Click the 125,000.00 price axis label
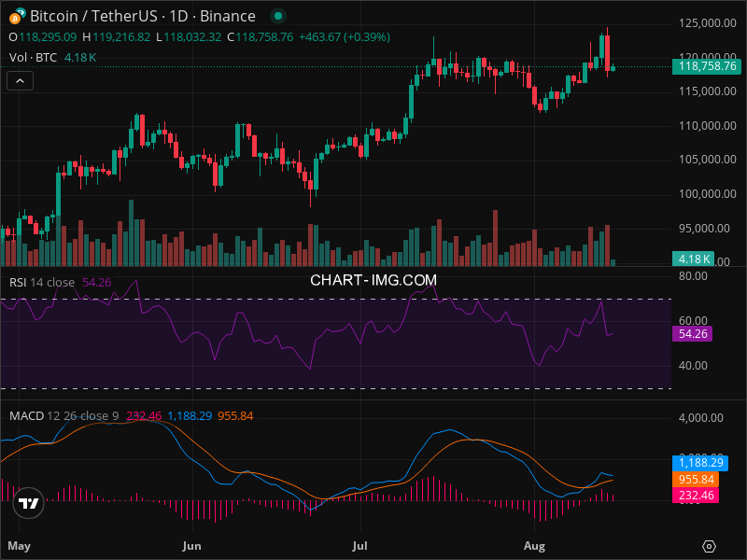The height and width of the screenshot is (560, 747). (708, 23)
